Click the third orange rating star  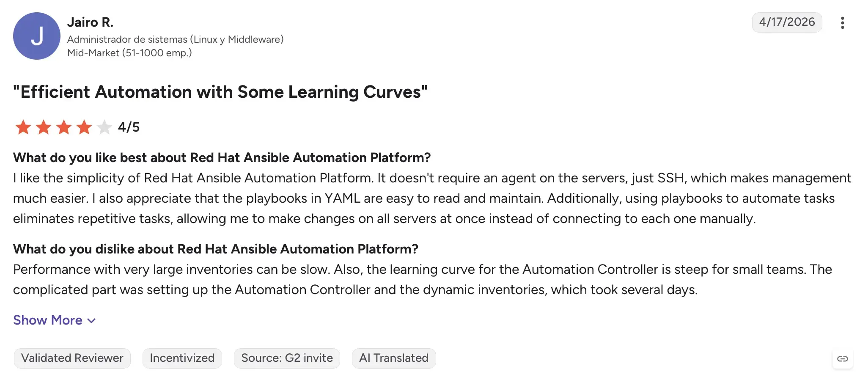(x=64, y=127)
